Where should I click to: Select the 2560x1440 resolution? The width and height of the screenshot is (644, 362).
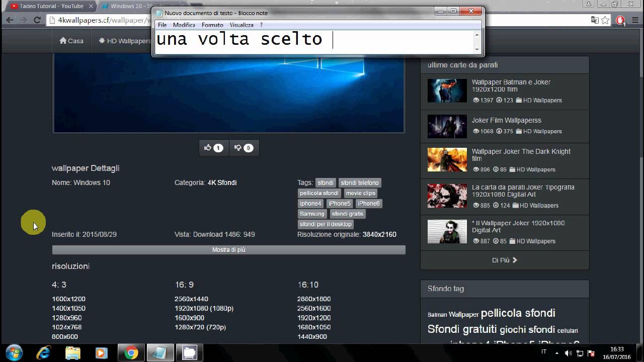[191, 299]
